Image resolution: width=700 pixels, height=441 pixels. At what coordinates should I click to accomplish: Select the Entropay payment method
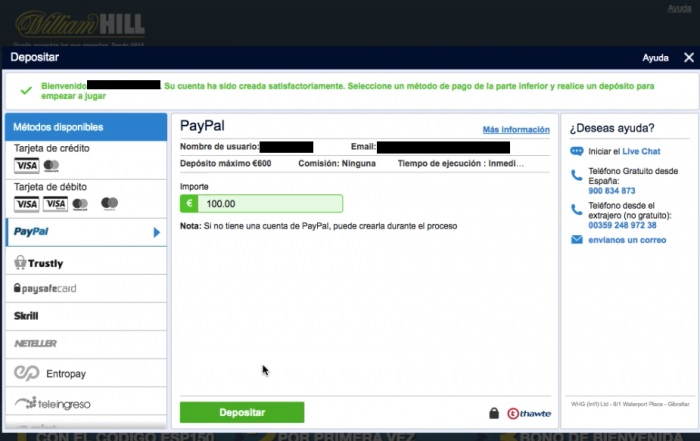[86, 373]
